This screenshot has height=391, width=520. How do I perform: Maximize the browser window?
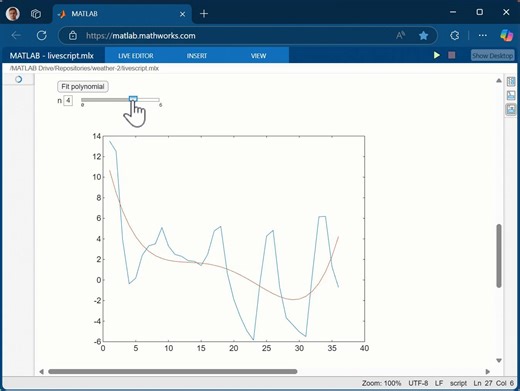[479, 12]
